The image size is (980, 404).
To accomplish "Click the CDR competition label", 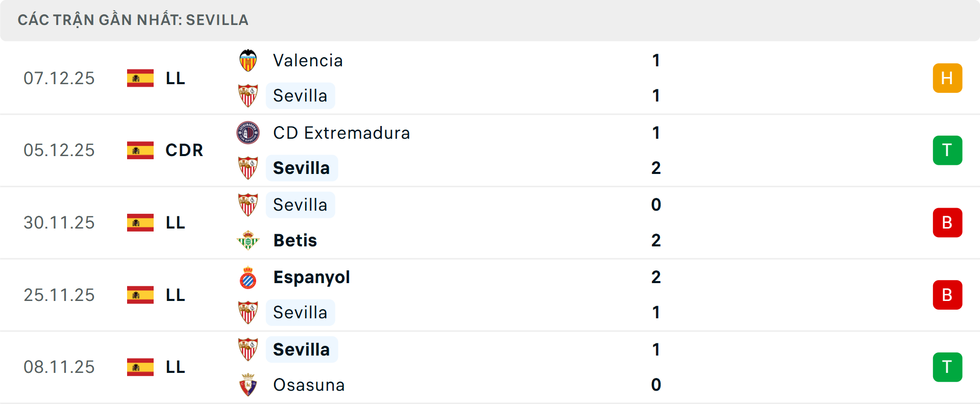I will (x=183, y=150).
